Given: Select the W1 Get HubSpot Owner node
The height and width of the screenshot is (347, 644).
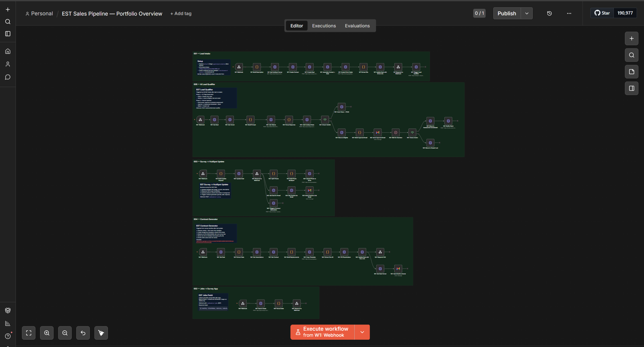Looking at the screenshot, I should [x=275, y=67].
